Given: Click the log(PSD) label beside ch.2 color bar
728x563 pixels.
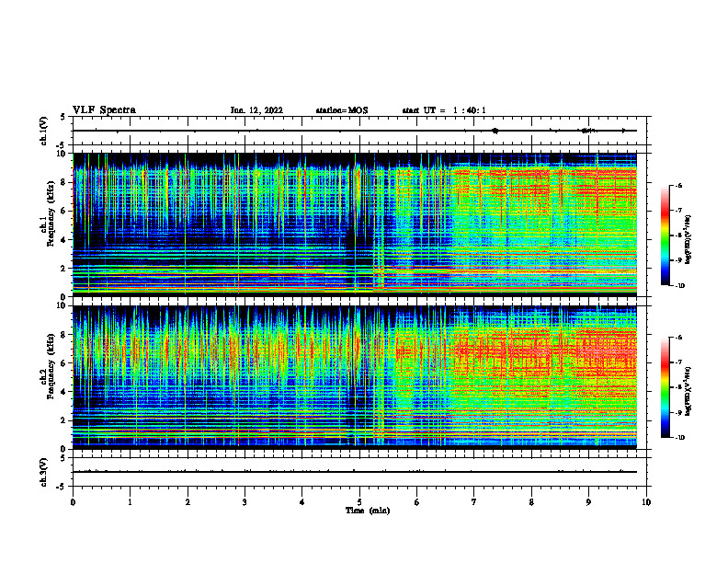Looking at the screenshot, I should tap(688, 391).
